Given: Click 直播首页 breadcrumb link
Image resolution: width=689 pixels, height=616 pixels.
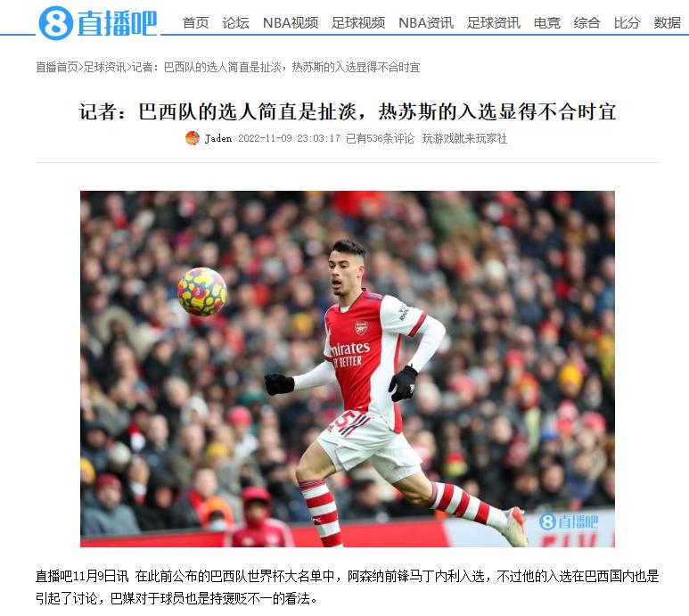Looking at the screenshot, I should coord(57,67).
